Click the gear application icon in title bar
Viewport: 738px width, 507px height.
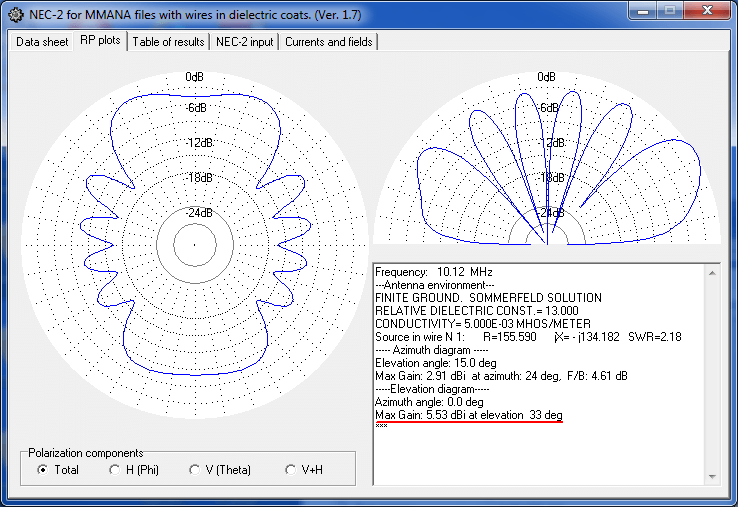(x=14, y=13)
